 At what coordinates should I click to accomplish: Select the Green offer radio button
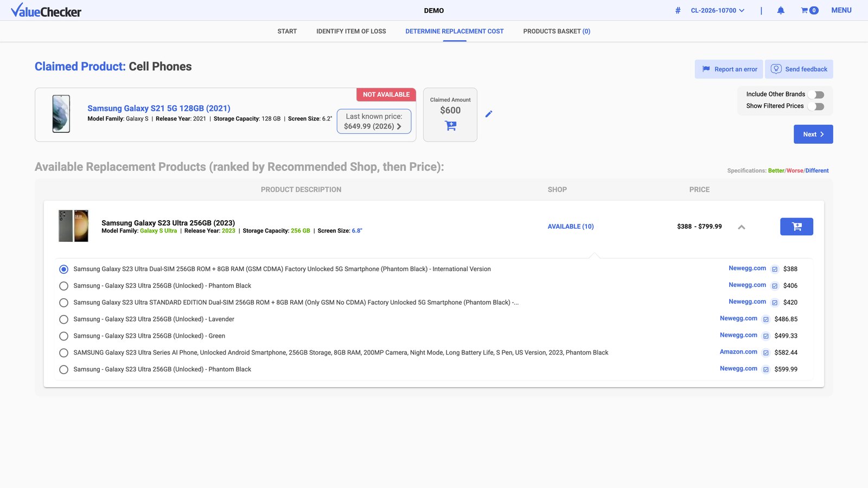click(63, 336)
